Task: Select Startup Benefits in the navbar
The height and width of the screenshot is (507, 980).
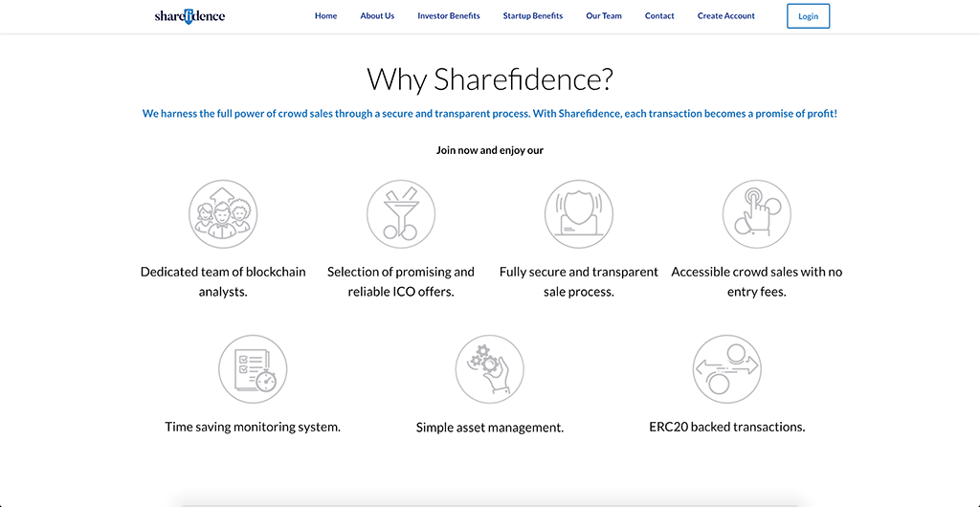Action: click(x=533, y=16)
